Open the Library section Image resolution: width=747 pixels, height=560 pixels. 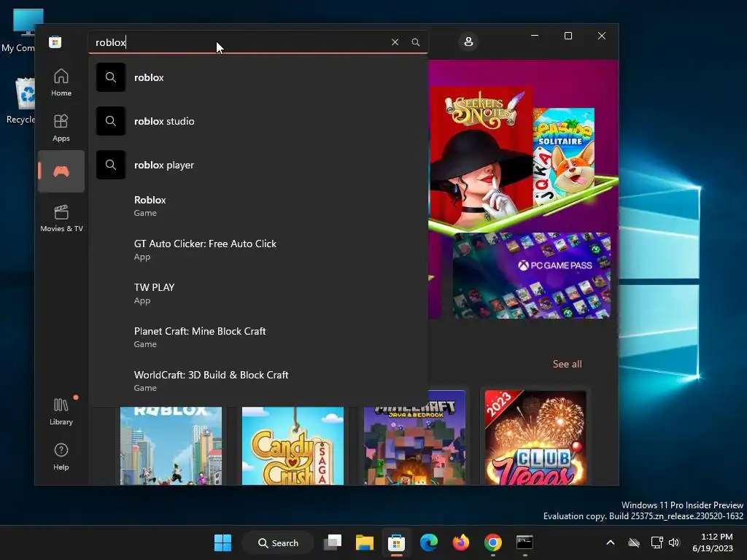[x=61, y=411]
